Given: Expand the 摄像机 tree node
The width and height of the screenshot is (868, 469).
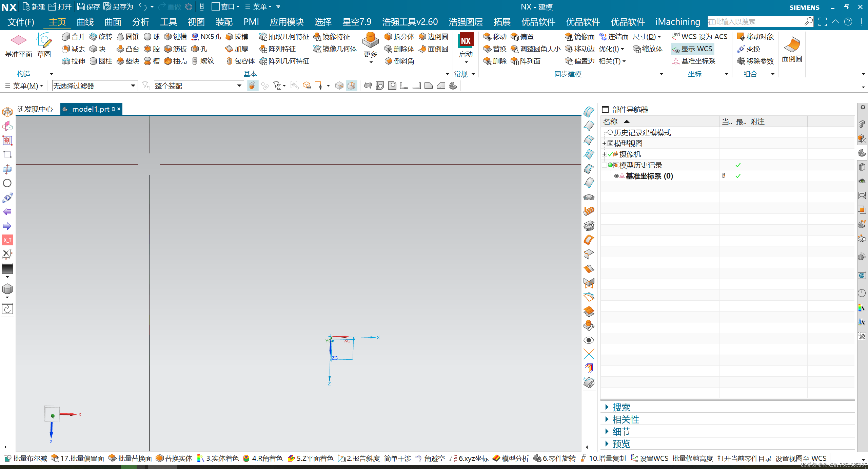Looking at the screenshot, I should pos(604,154).
